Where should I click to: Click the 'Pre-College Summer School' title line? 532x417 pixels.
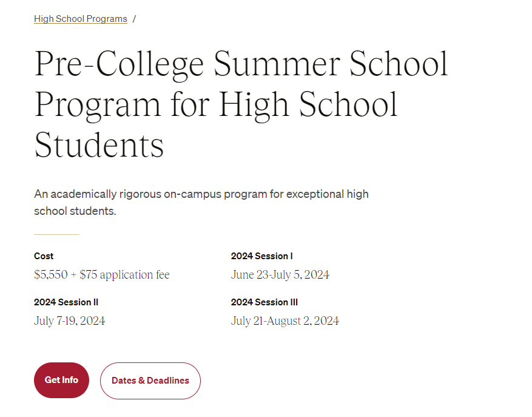[x=241, y=64]
